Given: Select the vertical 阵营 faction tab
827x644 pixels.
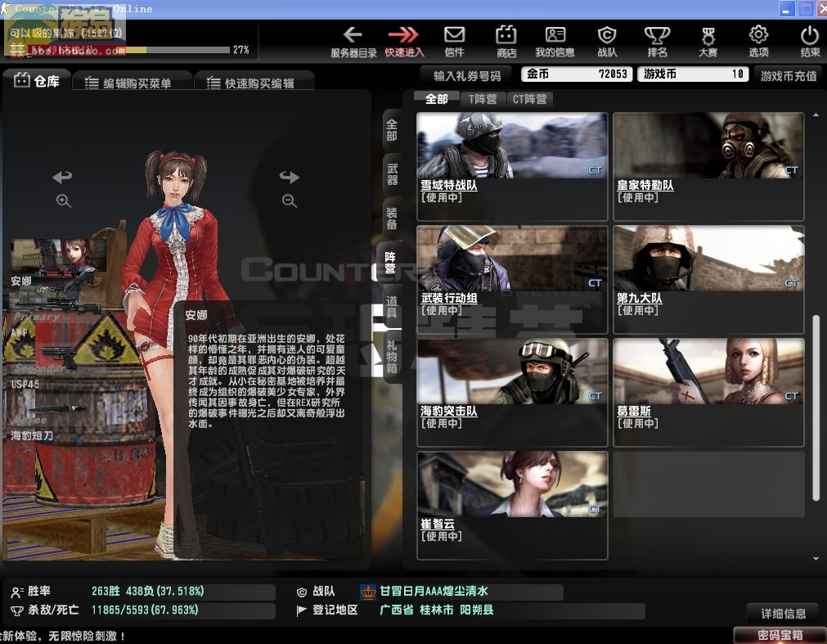Looking at the screenshot, I should (390, 262).
